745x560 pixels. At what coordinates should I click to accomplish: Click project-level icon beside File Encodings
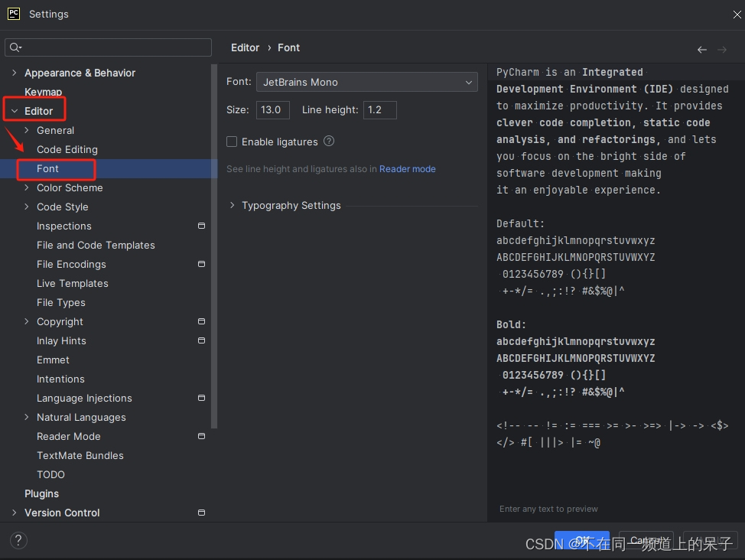coord(201,264)
